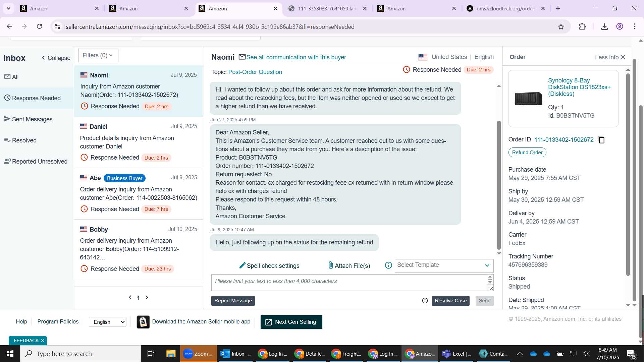This screenshot has height=362, width=644.
Task: Go back to the previous page
Action: click(x=9, y=26)
